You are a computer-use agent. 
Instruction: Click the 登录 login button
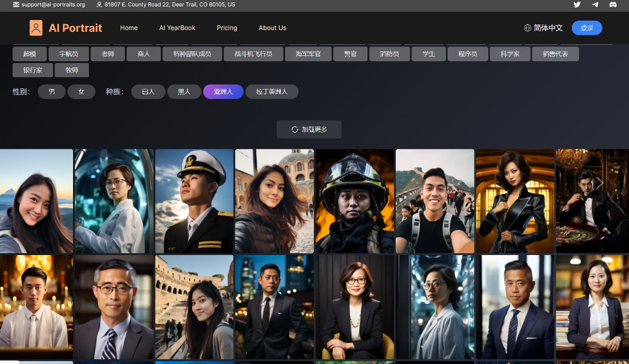(x=587, y=28)
